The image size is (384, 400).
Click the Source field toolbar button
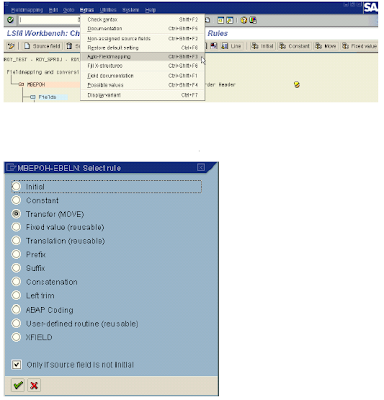tap(42, 46)
